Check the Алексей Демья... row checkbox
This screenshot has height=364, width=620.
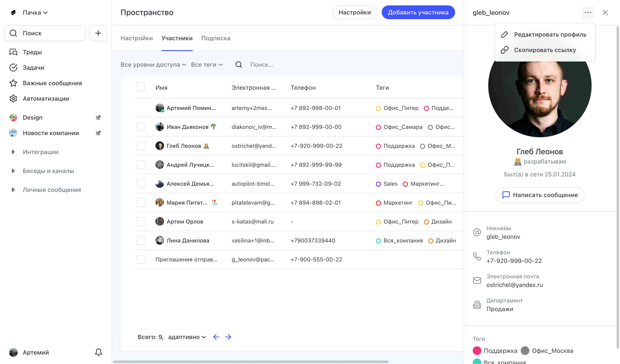[141, 184]
